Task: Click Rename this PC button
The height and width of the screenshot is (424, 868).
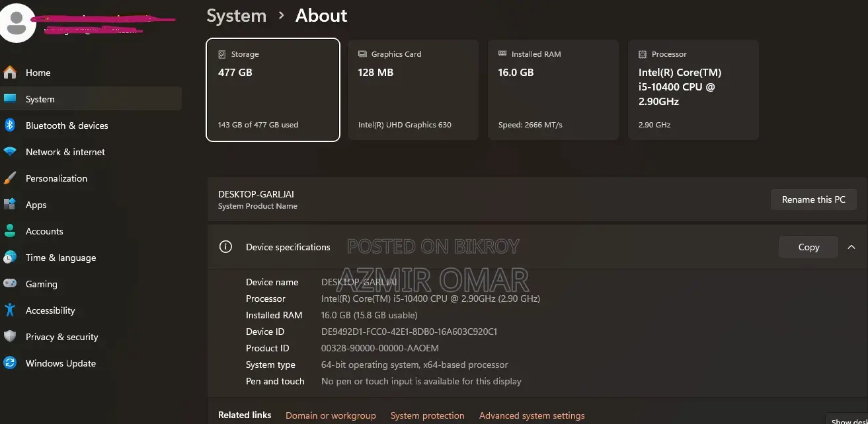Action: 814,199
